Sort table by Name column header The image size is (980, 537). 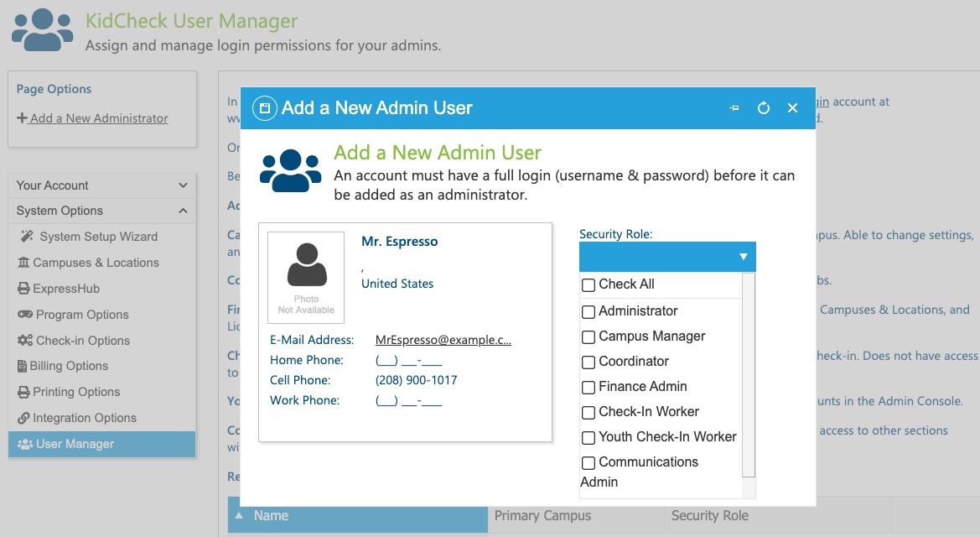tap(358, 516)
